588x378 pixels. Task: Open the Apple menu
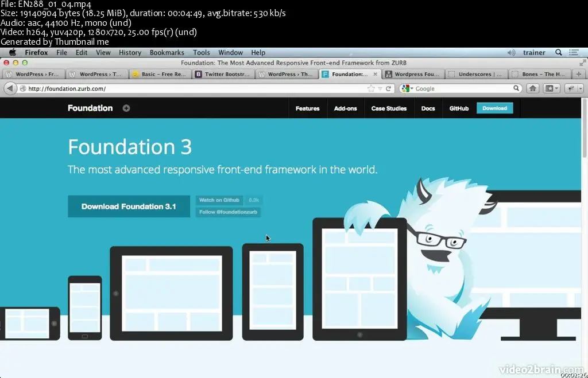[13, 52]
